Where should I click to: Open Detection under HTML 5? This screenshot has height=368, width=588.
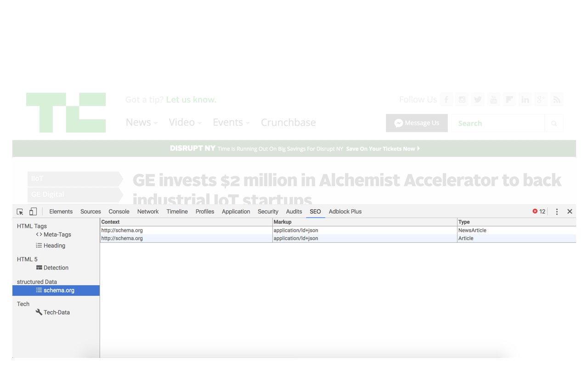click(x=52, y=268)
